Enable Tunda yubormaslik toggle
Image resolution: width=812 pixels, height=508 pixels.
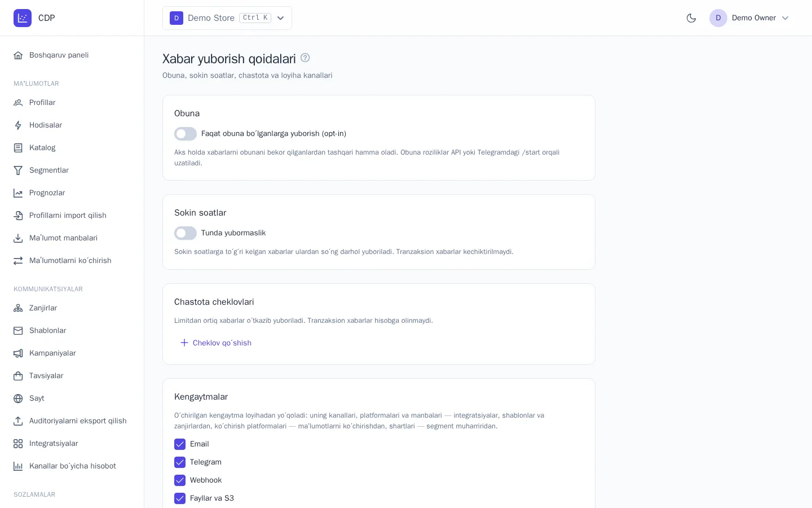(x=186, y=233)
